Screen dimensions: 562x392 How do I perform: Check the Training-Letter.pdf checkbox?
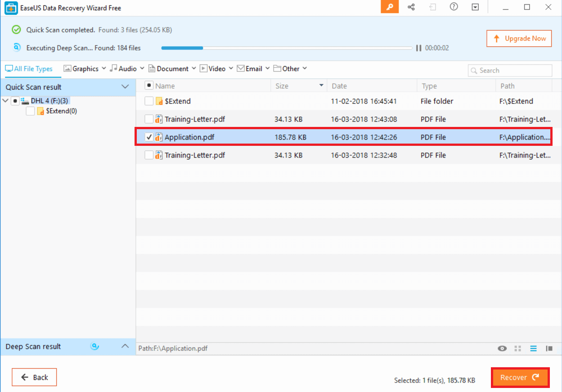coord(148,119)
